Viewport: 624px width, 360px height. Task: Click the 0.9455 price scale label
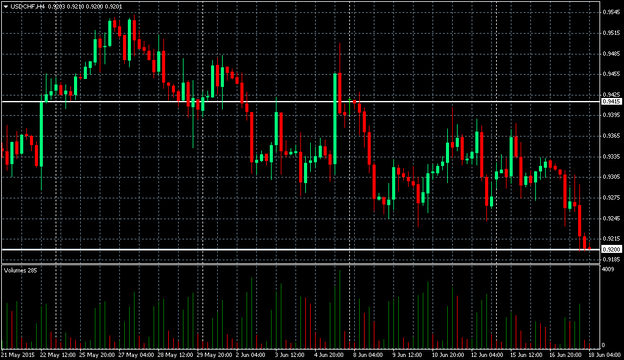[x=611, y=74]
